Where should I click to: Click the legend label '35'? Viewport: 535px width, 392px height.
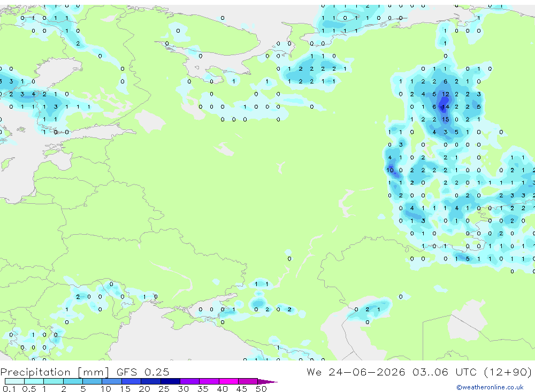(x=203, y=389)
